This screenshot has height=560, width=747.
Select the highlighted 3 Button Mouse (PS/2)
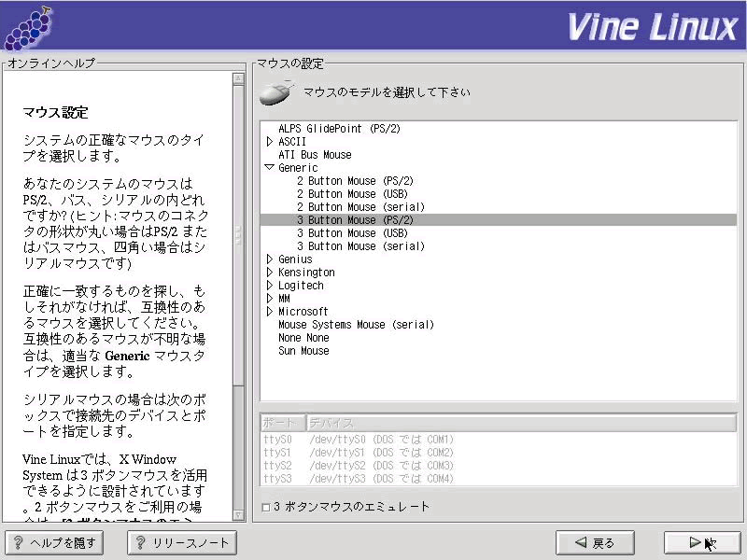click(499, 220)
